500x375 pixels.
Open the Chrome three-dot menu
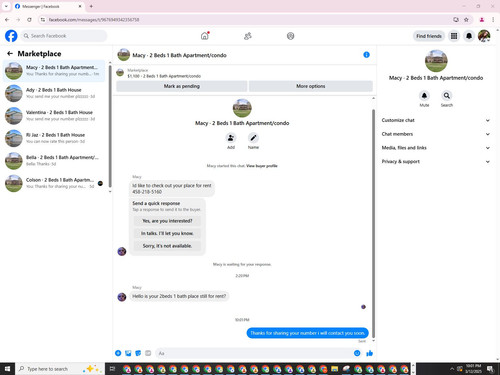493,20
